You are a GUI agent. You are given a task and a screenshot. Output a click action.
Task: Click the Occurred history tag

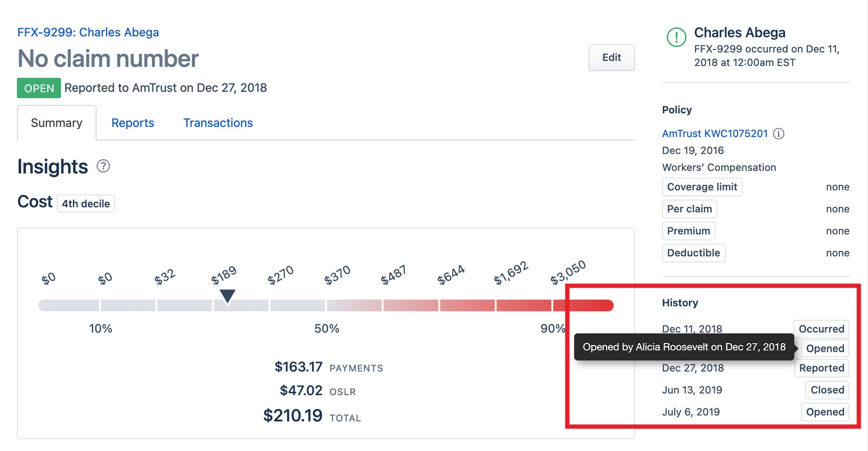click(x=822, y=329)
